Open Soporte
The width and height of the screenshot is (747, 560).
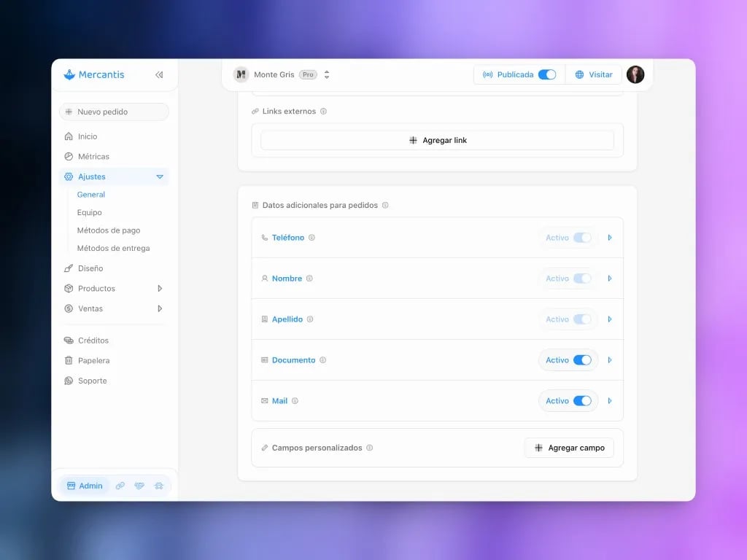93,381
